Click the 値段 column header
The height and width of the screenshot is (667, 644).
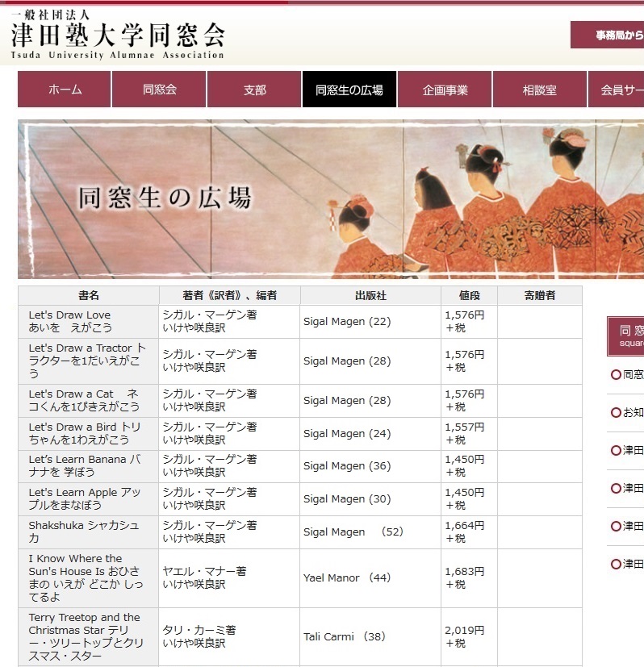pyautogui.click(x=469, y=295)
